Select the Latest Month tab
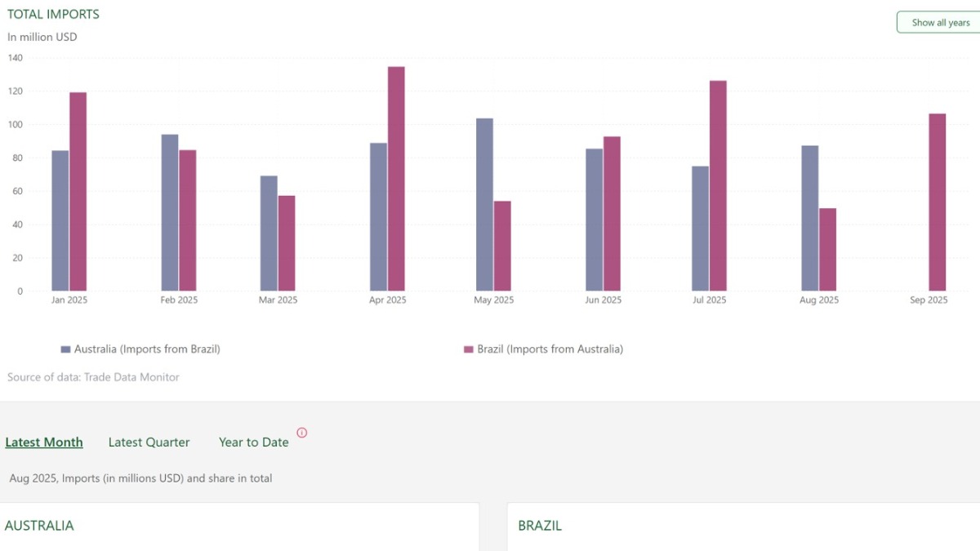 click(44, 442)
